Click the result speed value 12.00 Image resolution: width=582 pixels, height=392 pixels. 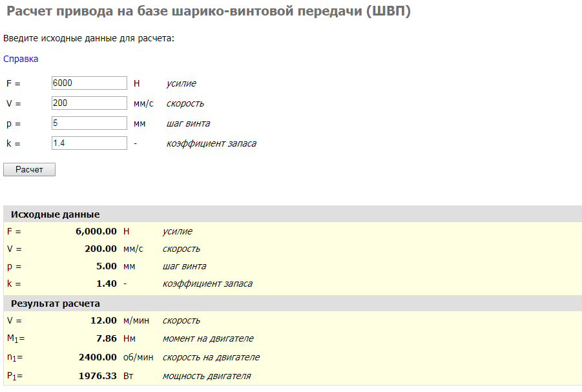click(x=103, y=320)
